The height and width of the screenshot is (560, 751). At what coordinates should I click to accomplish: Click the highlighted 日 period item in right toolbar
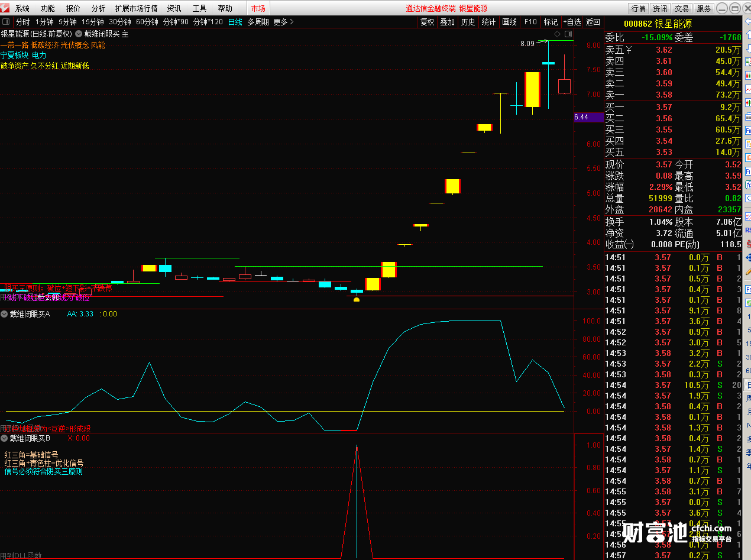[x=747, y=384]
